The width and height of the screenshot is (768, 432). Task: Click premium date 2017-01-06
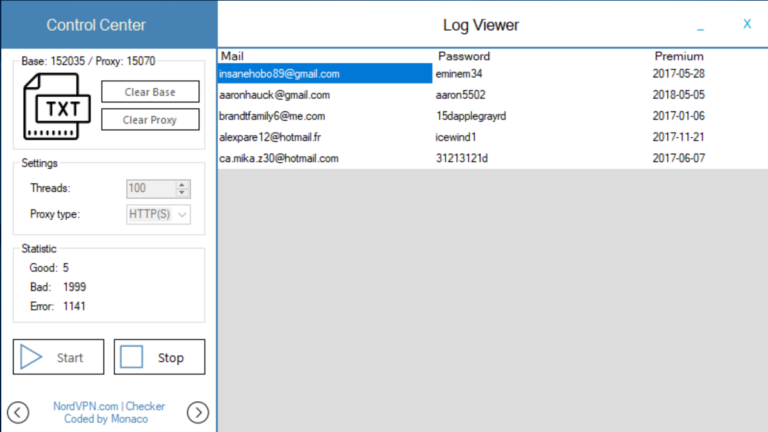point(678,116)
